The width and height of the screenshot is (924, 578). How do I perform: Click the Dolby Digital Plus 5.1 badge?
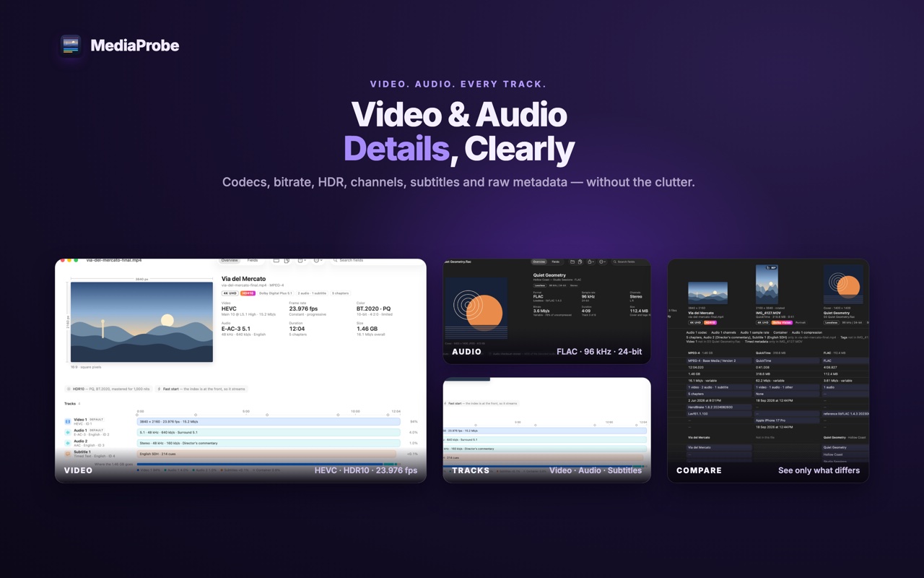pos(276,293)
